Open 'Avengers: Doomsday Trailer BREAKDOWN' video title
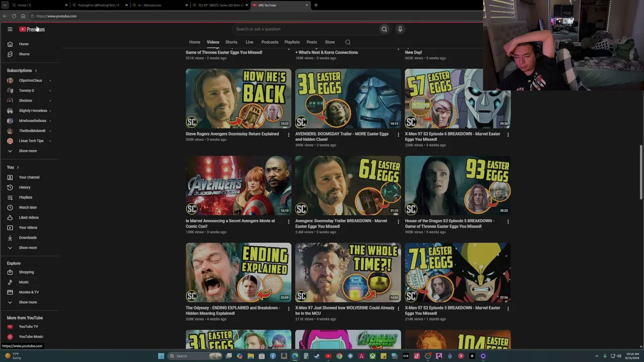The height and width of the screenshot is (362, 644). tap(341, 224)
